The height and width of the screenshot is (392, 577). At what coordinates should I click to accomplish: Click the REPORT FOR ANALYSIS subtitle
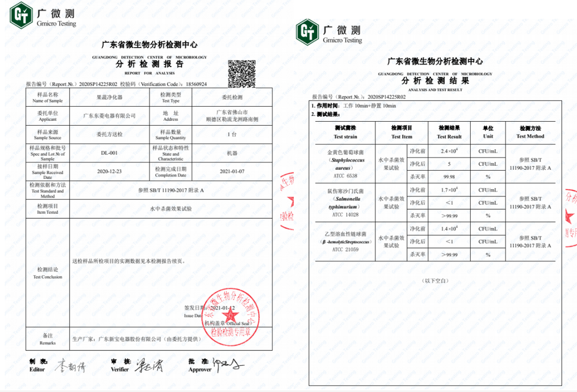point(149,73)
